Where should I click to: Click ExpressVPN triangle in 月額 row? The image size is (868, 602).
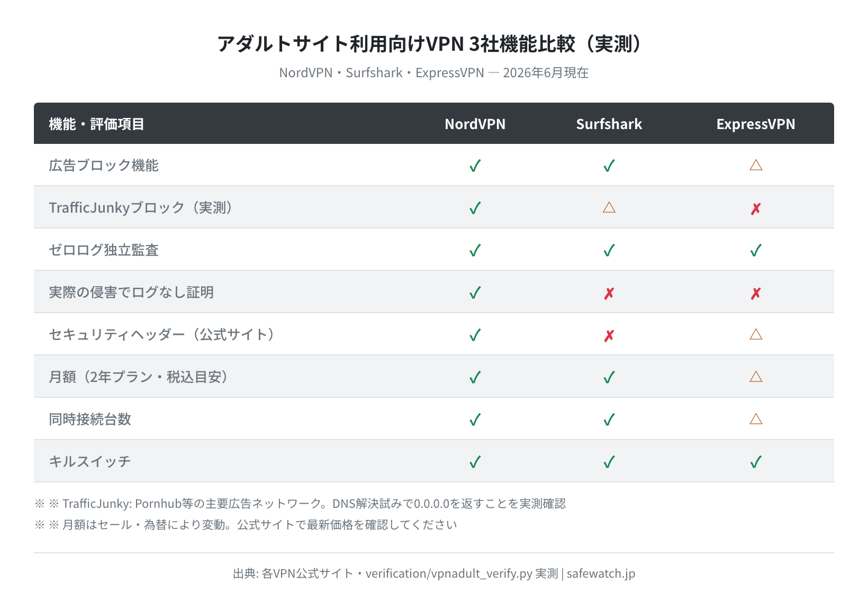pos(756,377)
